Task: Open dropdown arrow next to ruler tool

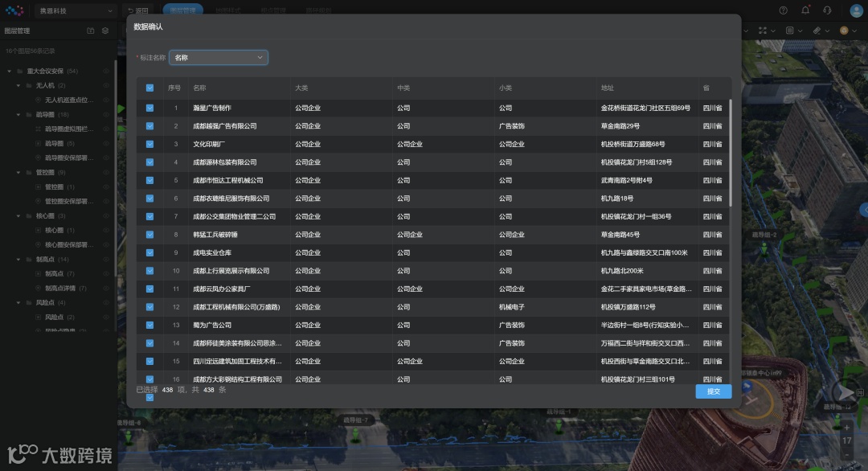Action: [827, 31]
